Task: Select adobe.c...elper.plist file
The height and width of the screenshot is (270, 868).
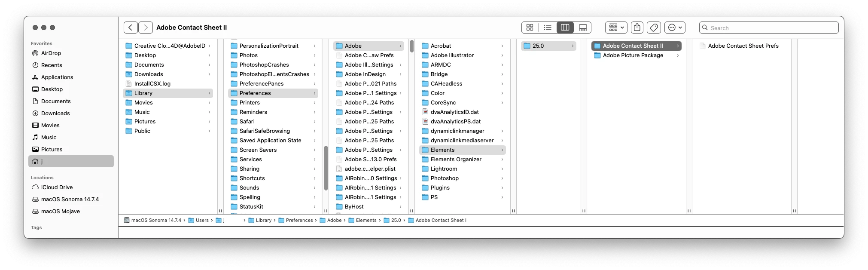Action: (369, 169)
